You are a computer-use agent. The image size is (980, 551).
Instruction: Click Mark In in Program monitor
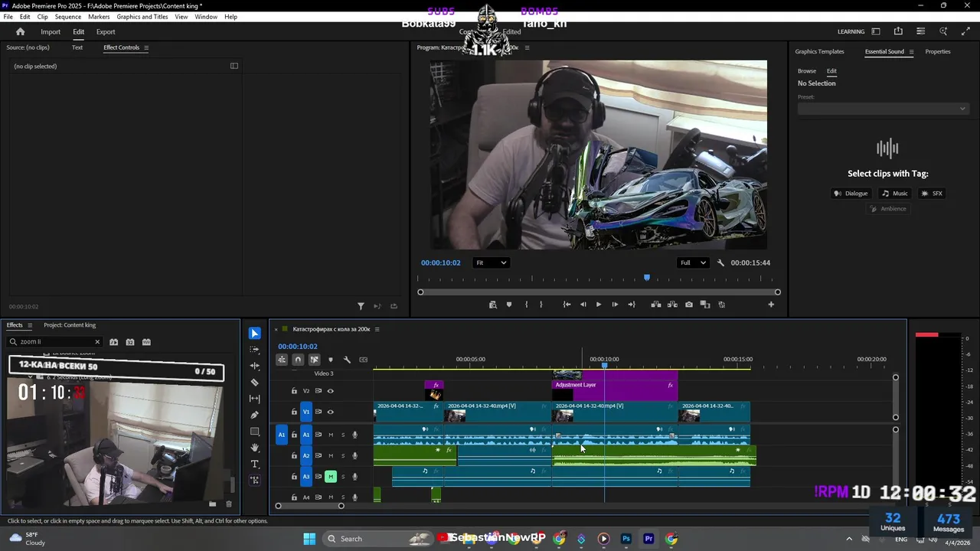(526, 305)
